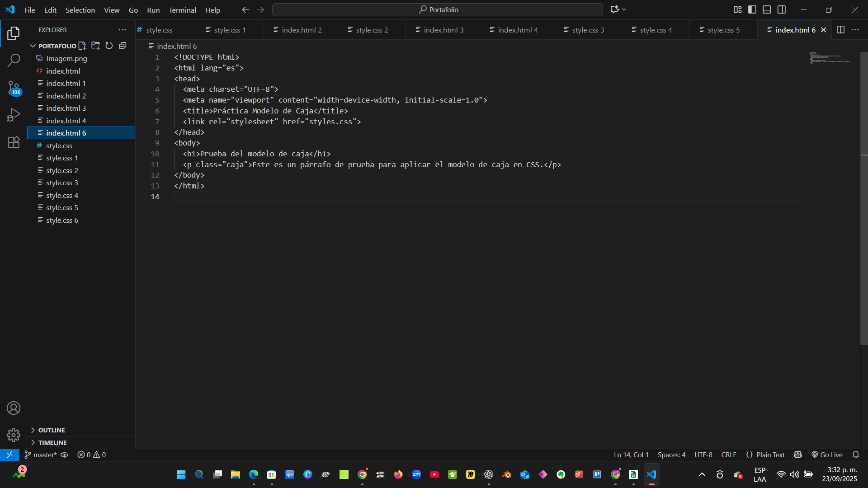868x488 pixels.
Task: Switch to the index.html 4 tab
Action: pos(517,30)
